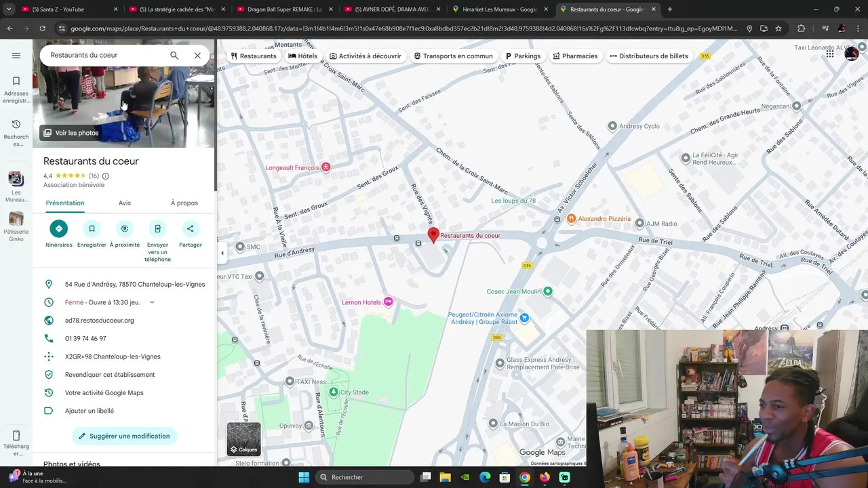
Task: Open the Les Mureaux recent place
Action: 16,187
